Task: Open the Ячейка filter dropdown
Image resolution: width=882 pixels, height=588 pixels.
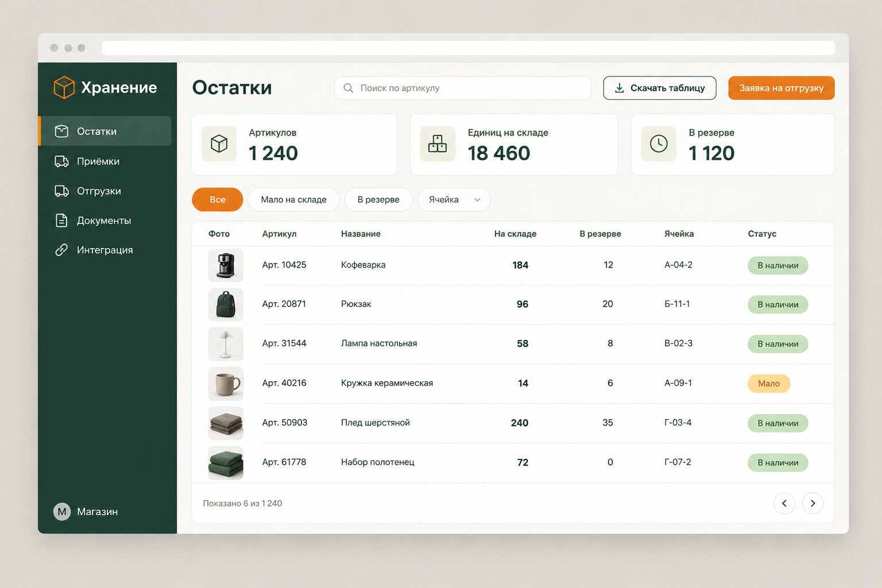Action: pos(454,200)
